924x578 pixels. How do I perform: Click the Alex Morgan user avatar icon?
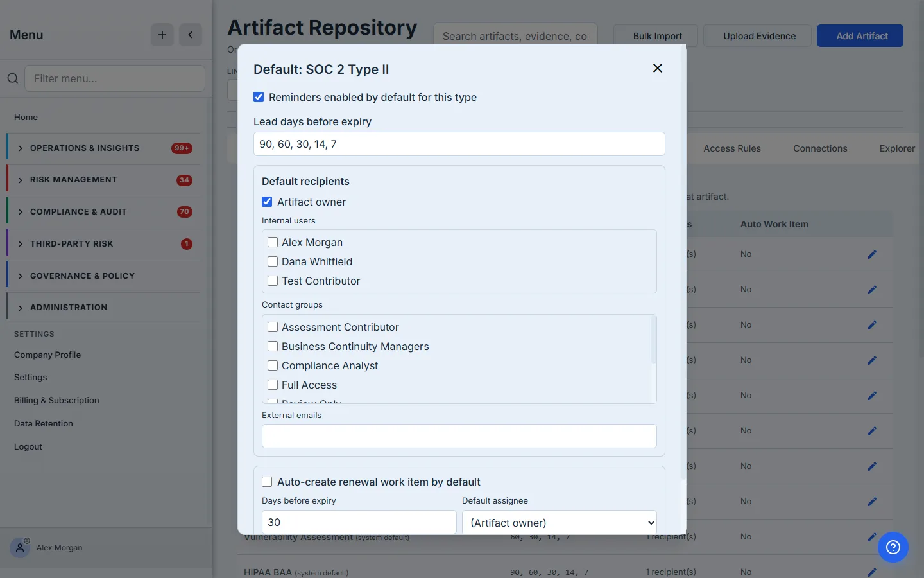pos(20,548)
